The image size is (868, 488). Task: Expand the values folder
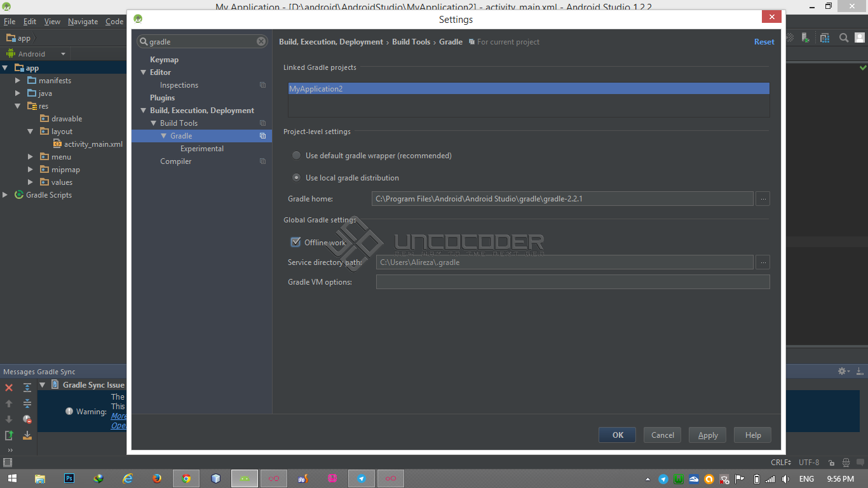[31, 182]
